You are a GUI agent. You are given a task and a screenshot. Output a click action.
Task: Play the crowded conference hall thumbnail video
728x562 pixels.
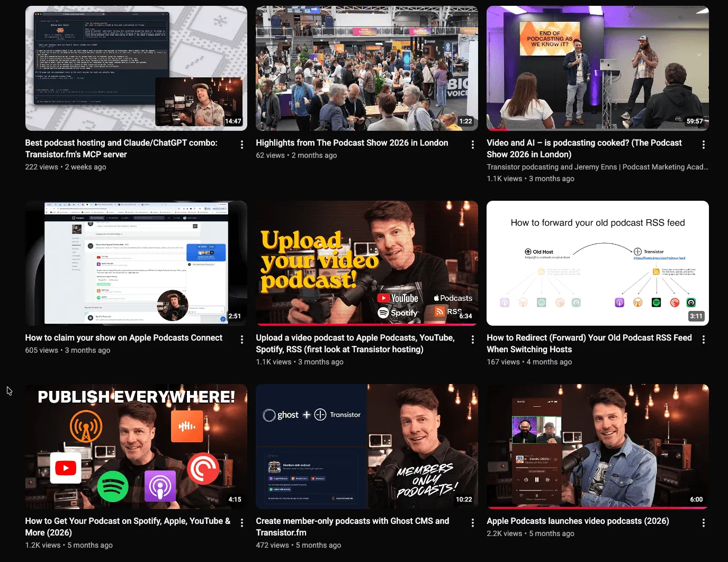pos(367,68)
